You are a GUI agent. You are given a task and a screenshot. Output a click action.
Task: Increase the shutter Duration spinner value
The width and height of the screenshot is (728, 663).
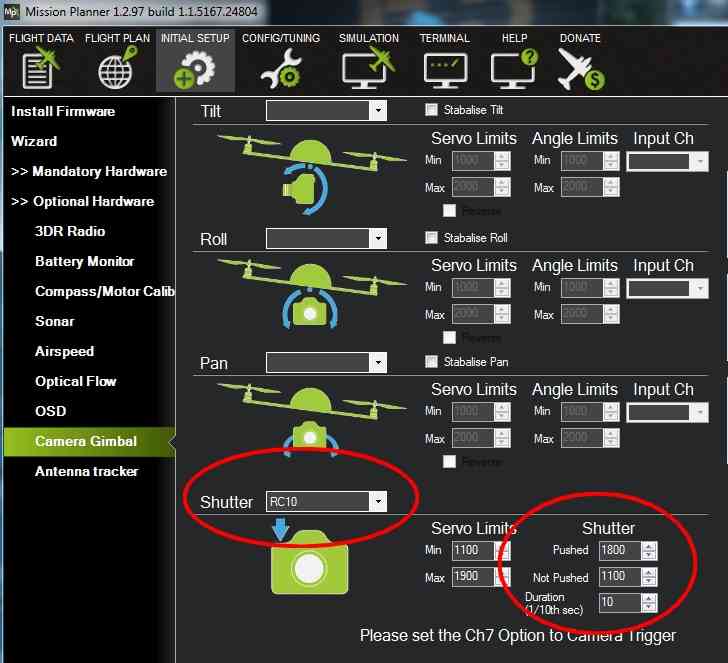click(x=649, y=597)
